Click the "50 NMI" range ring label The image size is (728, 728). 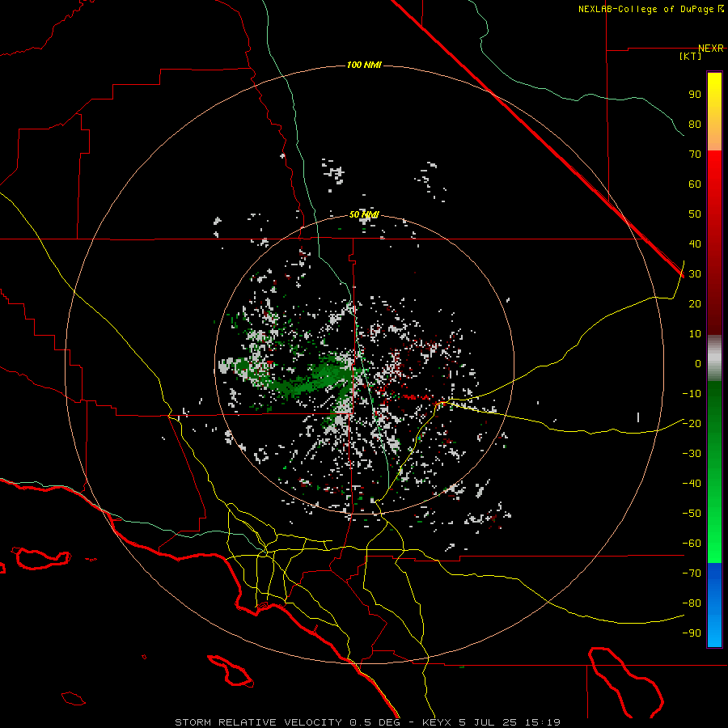pyautogui.click(x=364, y=214)
